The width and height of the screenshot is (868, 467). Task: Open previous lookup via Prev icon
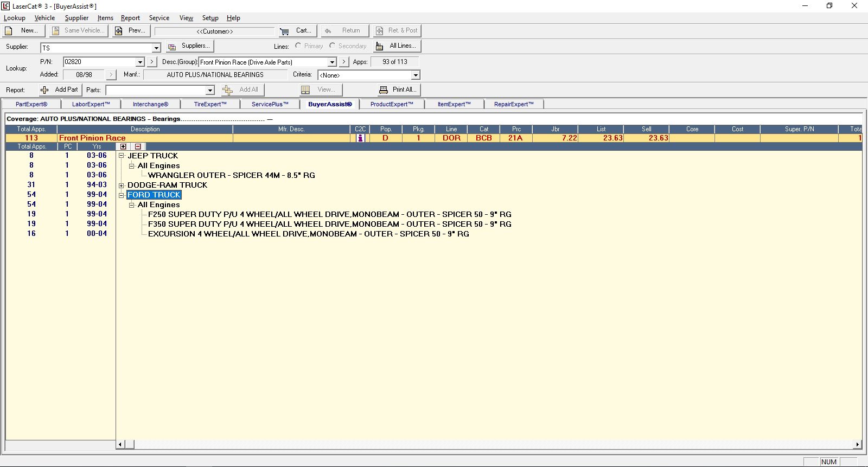(x=118, y=31)
